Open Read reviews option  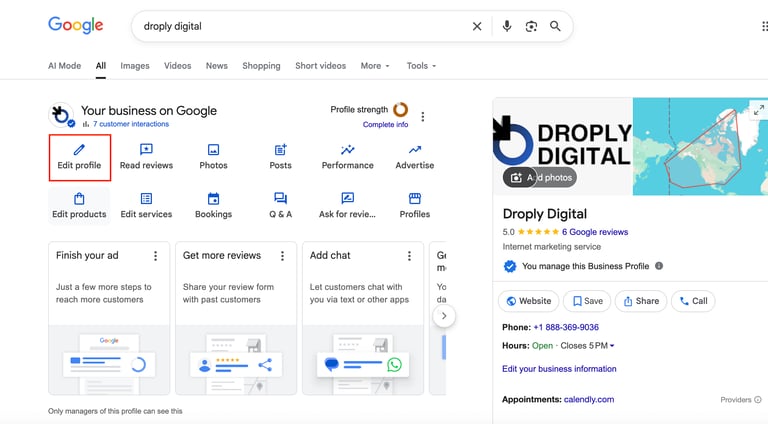click(x=146, y=157)
